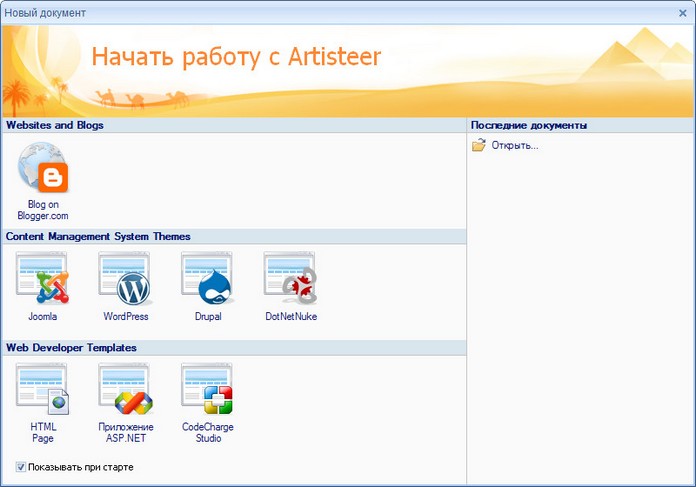Click the Drupal text label
The width and height of the screenshot is (696, 487).
click(208, 317)
